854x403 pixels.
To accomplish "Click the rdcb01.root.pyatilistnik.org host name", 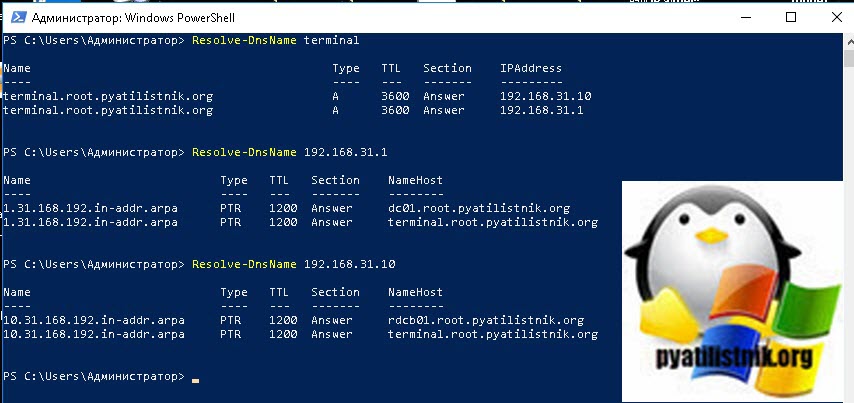I will click(485, 320).
